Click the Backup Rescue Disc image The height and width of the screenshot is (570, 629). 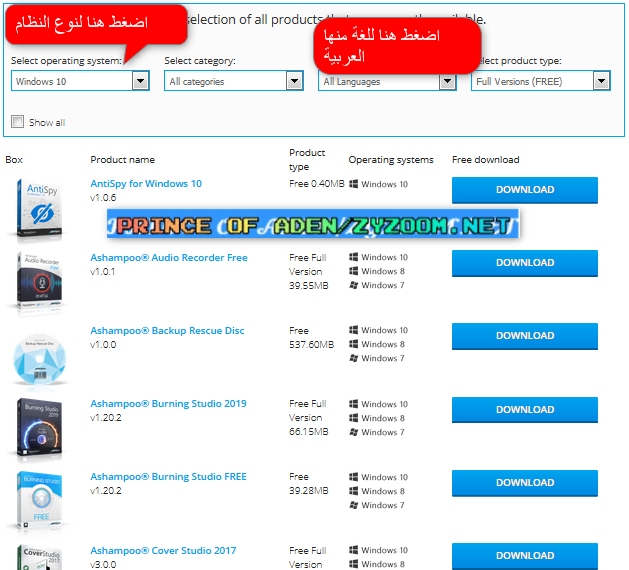click(x=39, y=358)
